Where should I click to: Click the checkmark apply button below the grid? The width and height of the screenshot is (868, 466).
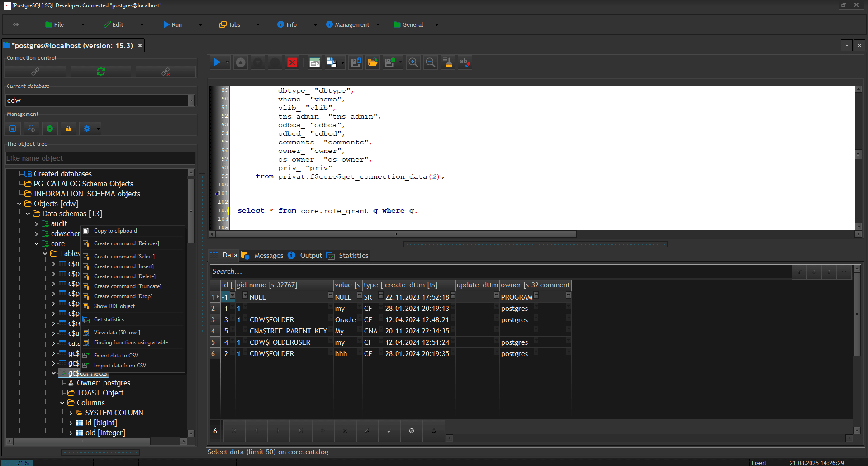(389, 431)
